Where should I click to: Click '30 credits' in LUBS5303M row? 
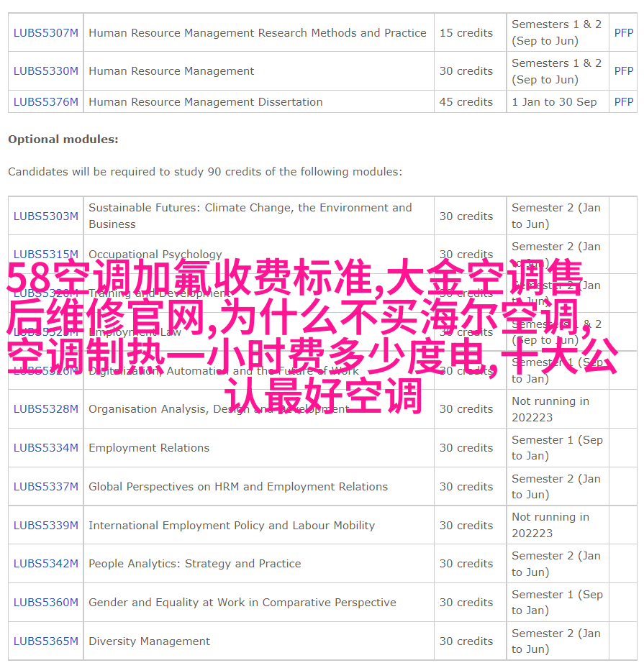click(466, 216)
